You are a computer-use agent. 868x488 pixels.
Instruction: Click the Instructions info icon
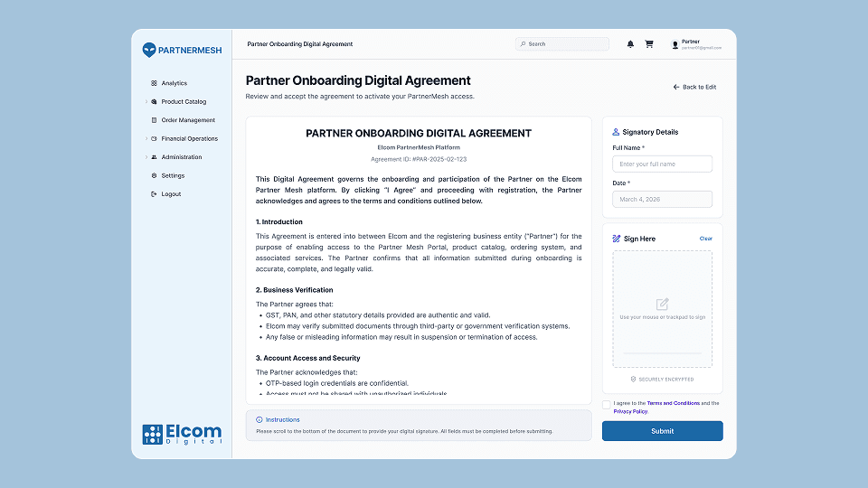pyautogui.click(x=259, y=420)
